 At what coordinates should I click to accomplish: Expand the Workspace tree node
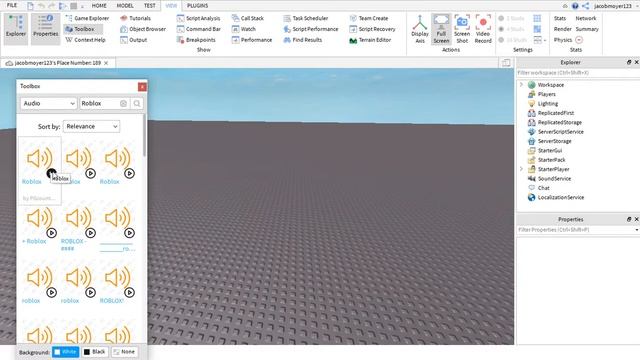point(521,84)
